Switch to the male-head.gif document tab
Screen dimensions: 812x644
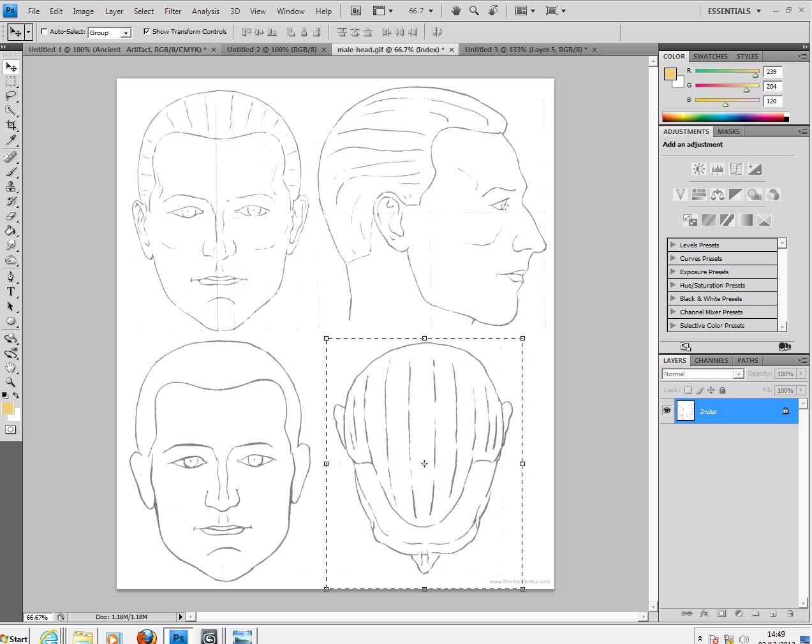click(x=389, y=49)
